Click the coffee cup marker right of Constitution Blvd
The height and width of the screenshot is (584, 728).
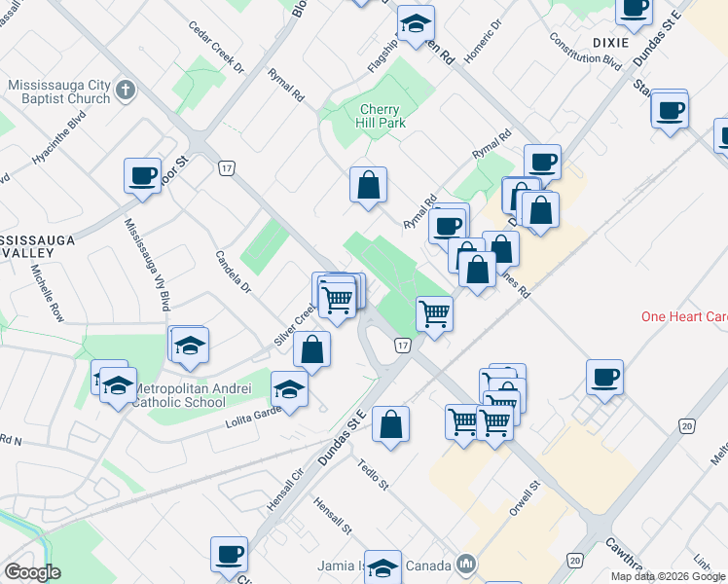[x=670, y=114]
